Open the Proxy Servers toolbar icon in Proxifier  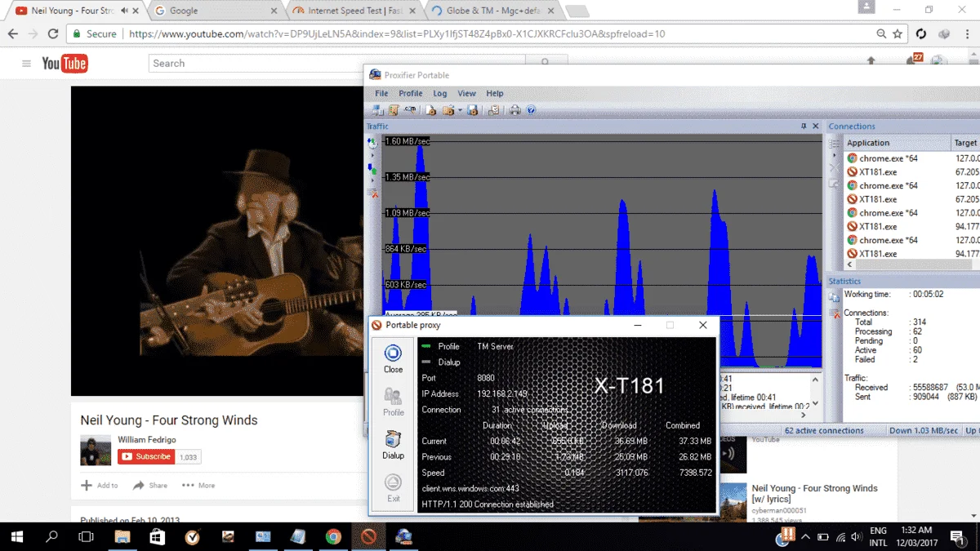tap(378, 110)
